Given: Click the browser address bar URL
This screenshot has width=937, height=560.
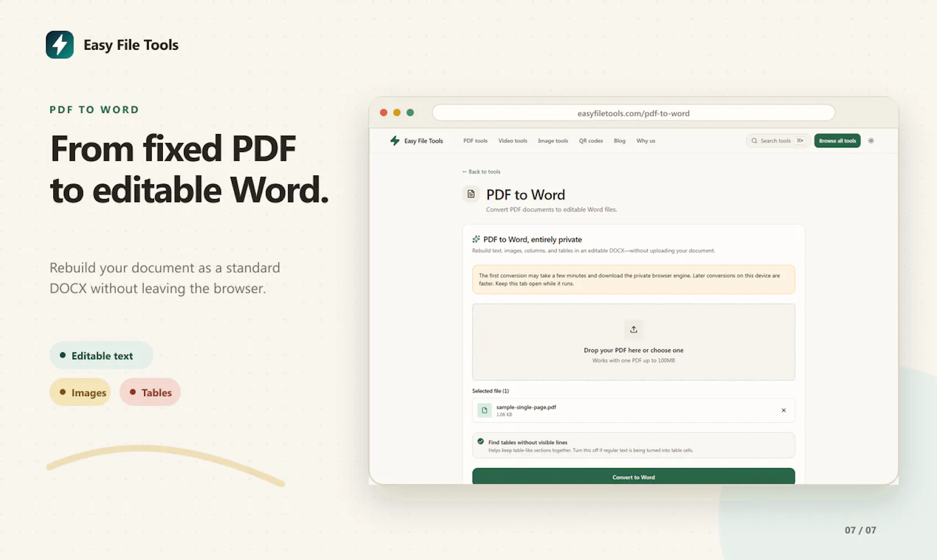Looking at the screenshot, I should [x=634, y=113].
